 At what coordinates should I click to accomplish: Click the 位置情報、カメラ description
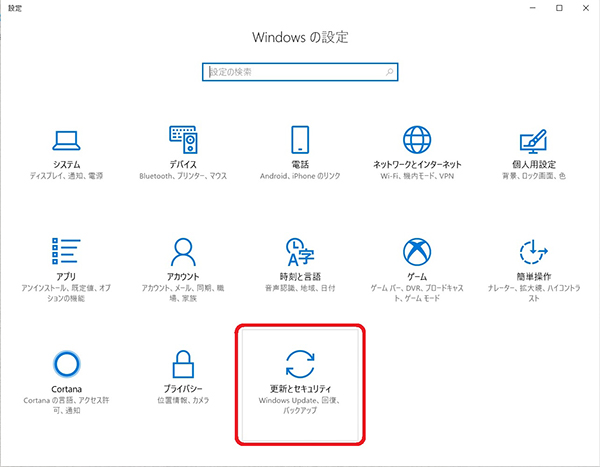tap(183, 400)
